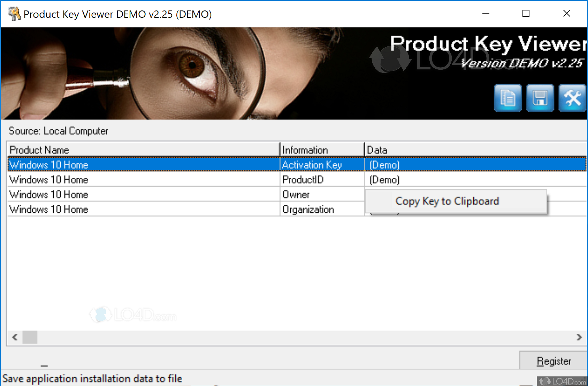Viewport: 588px width, 386px height.
Task: Click the Organization information cell
Action: pos(322,209)
